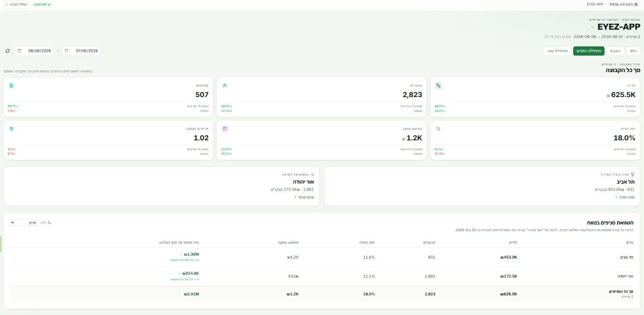
Task: Open פתח סניף link for אור יהודה
Action: coord(304,197)
